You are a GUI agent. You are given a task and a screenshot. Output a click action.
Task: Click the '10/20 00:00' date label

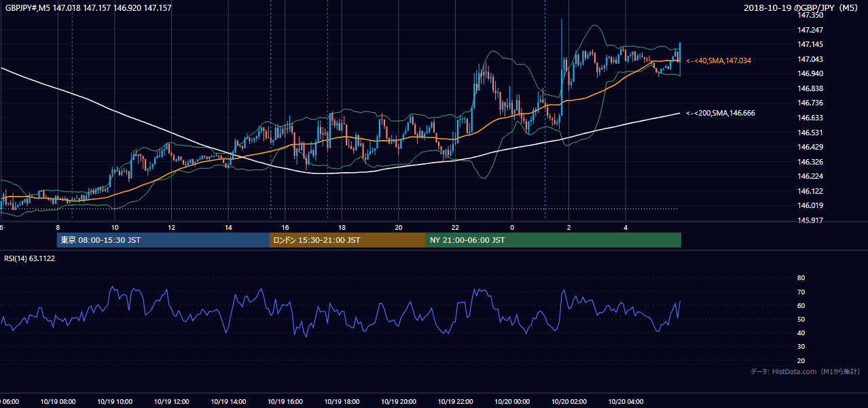pos(512,402)
